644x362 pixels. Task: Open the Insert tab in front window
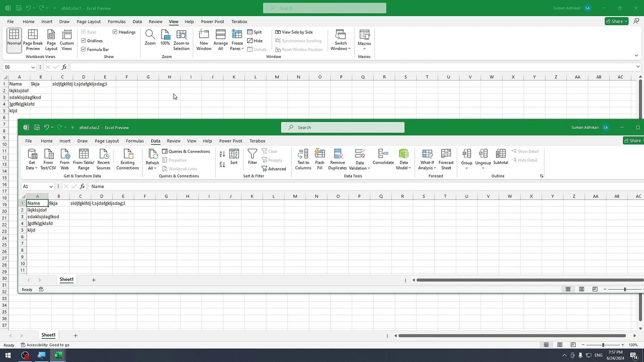point(65,141)
